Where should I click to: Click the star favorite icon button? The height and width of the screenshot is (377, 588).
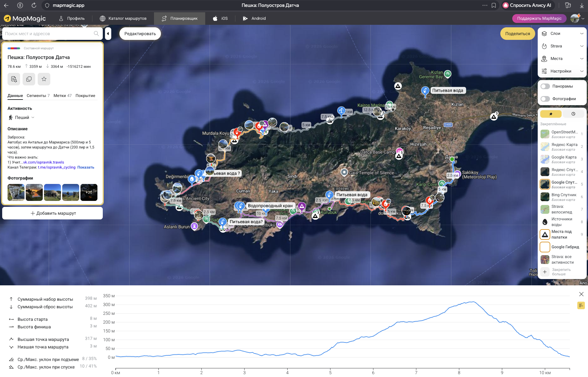pyautogui.click(x=44, y=79)
